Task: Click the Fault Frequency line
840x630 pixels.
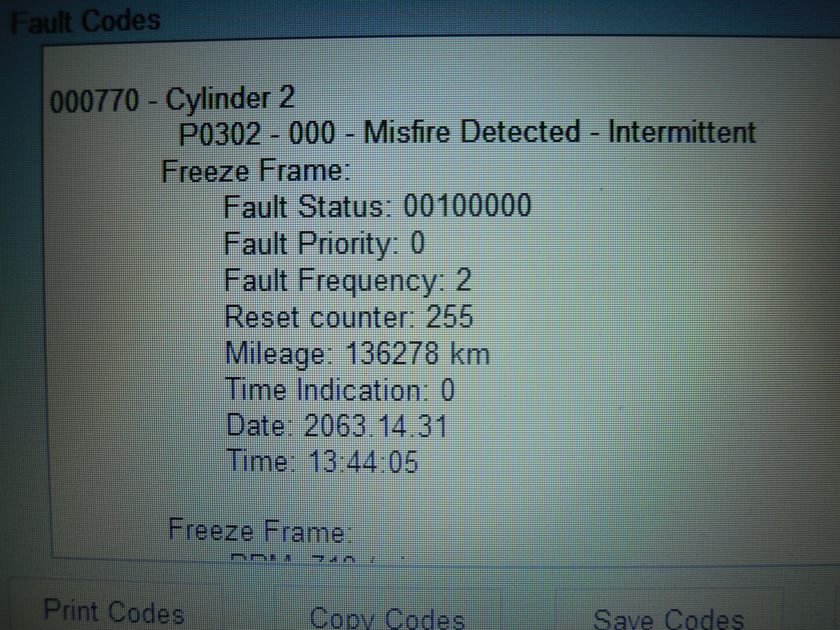Action: [x=348, y=280]
